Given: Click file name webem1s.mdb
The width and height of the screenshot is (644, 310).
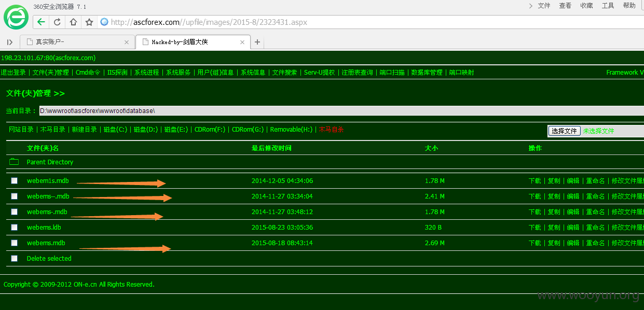Looking at the screenshot, I should (48, 181).
